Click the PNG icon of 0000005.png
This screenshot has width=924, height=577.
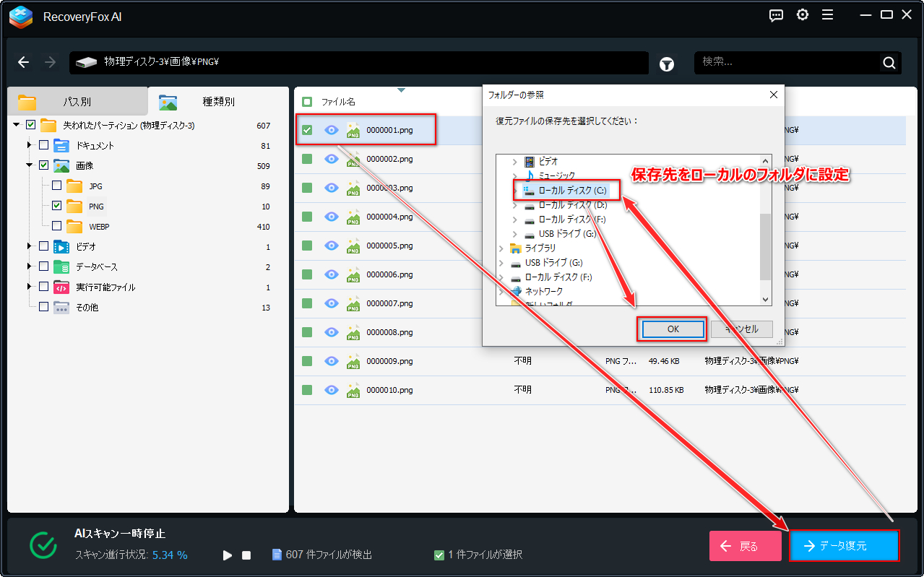pos(353,246)
